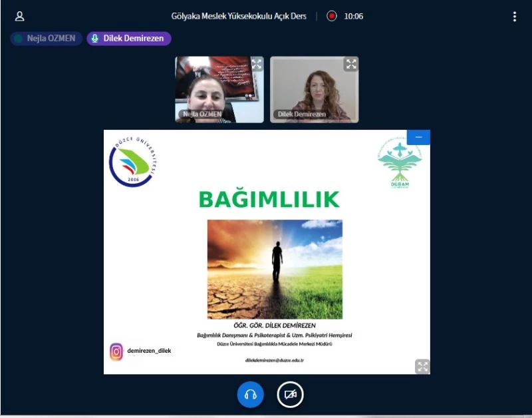Select the Dilek Demirezen participant chip
Viewport: 532px width, 418px height.
point(129,39)
